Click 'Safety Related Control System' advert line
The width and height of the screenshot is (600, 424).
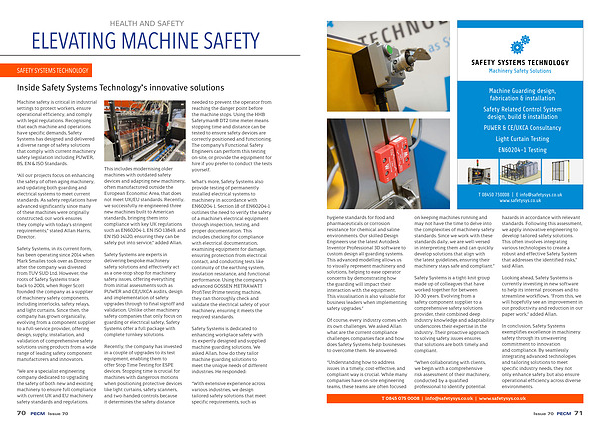pos(522,109)
